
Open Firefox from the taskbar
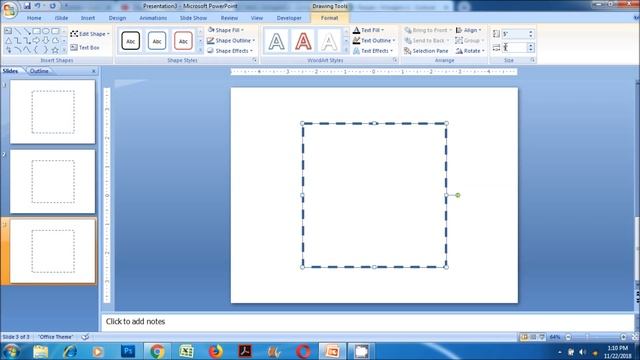point(216,351)
